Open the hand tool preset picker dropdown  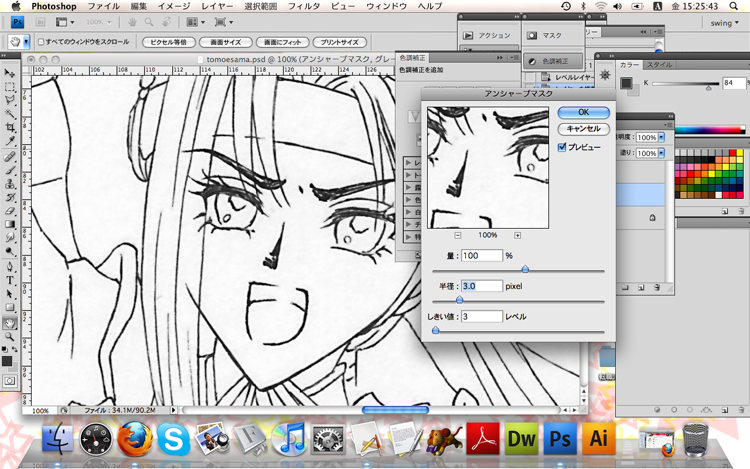click(26, 42)
